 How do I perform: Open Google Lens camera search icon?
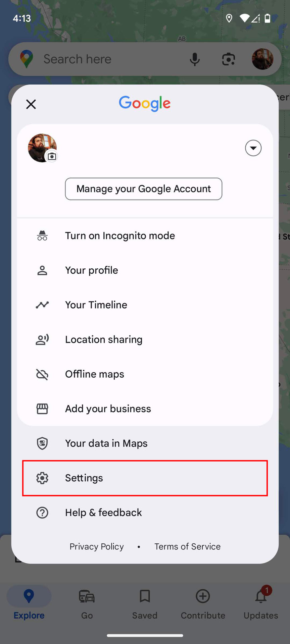pyautogui.click(x=229, y=59)
